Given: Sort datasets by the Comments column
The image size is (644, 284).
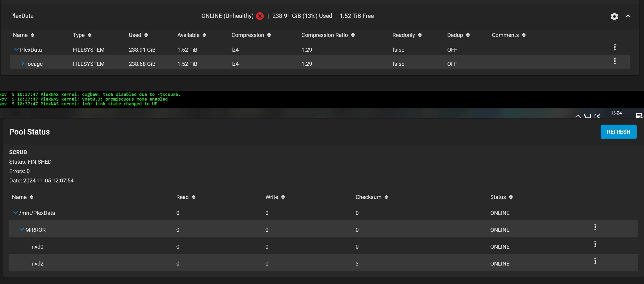Looking at the screenshot, I should pyautogui.click(x=508, y=35).
